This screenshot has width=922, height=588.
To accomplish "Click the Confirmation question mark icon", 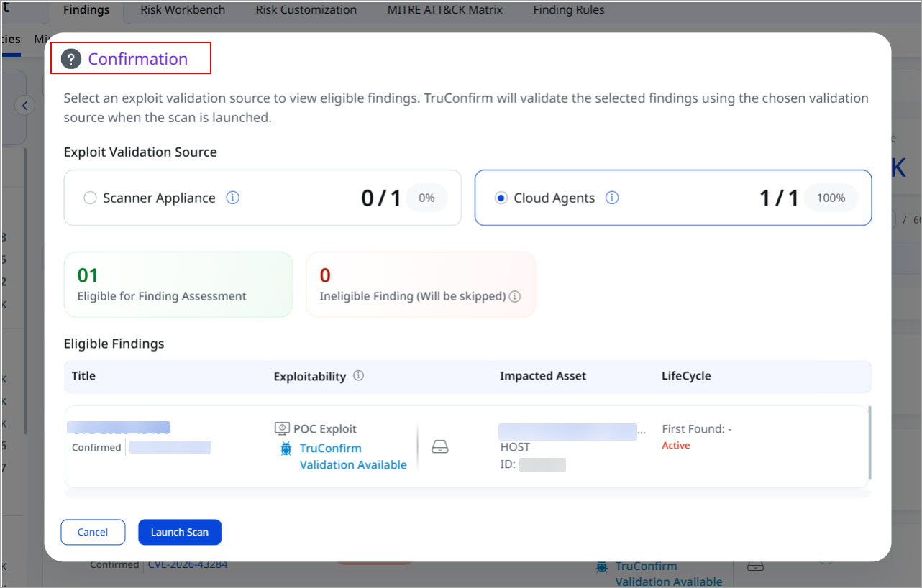I will pyautogui.click(x=70, y=59).
